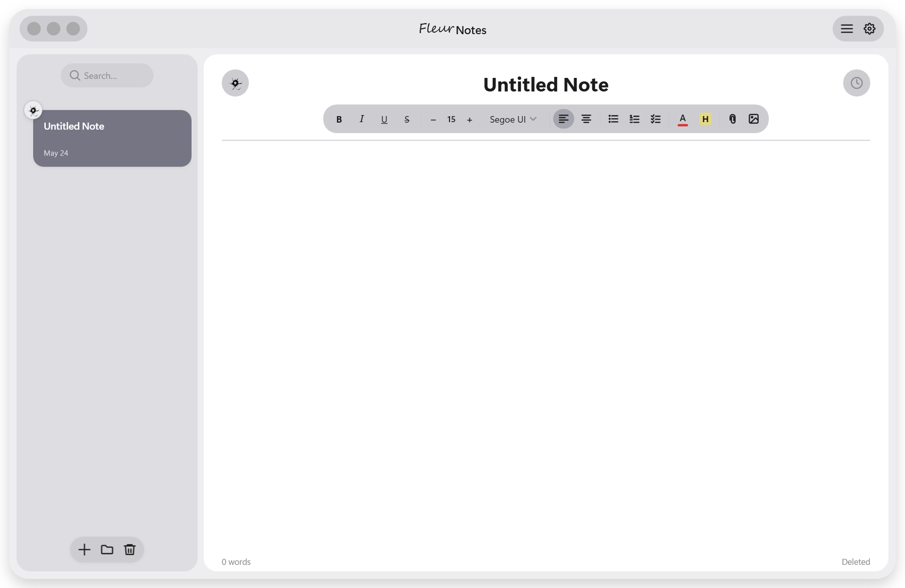Choose red text color option
The width and height of the screenshot is (905, 588).
[x=683, y=119]
